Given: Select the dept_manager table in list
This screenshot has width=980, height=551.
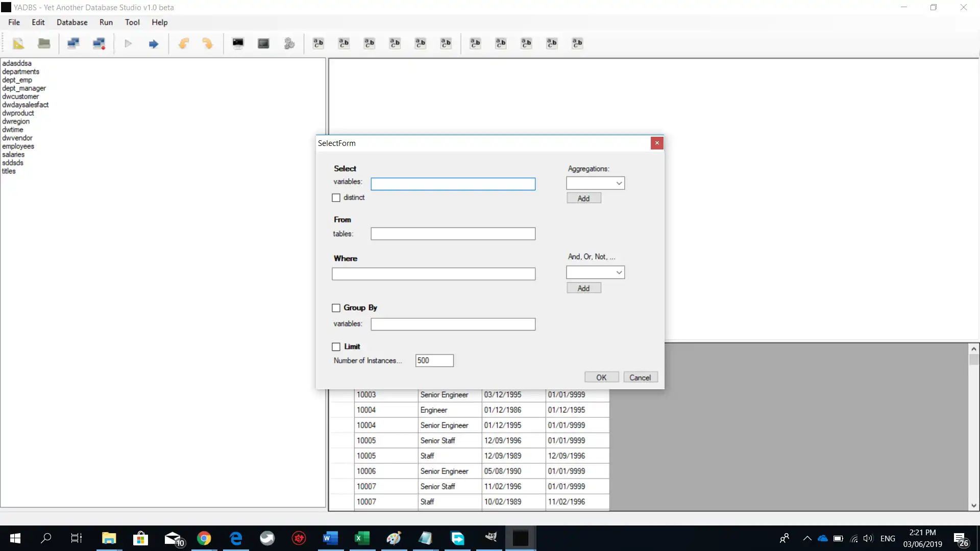Looking at the screenshot, I should pos(23,88).
